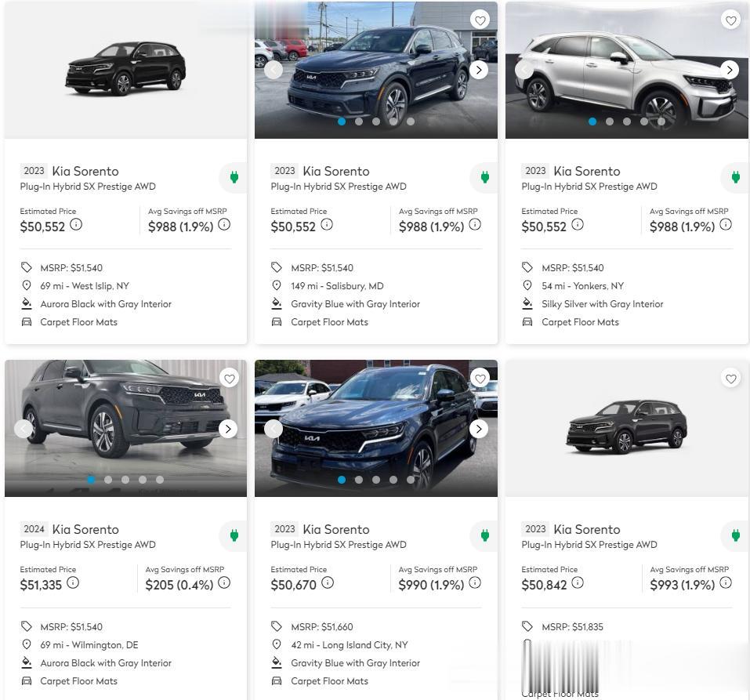
Task: Open the West Islip Aurora Black Sorento image
Action: [126, 70]
